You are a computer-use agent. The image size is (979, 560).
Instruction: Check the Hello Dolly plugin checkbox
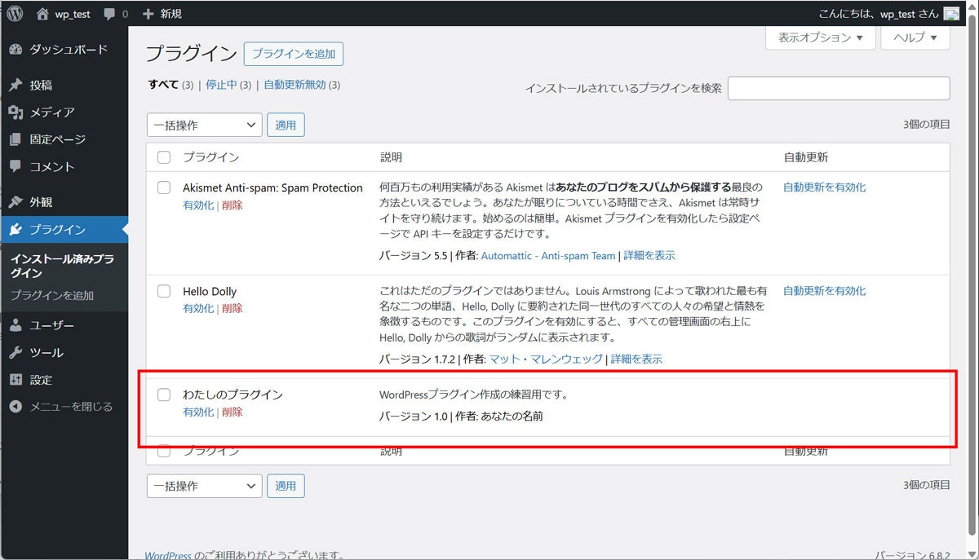(x=164, y=291)
